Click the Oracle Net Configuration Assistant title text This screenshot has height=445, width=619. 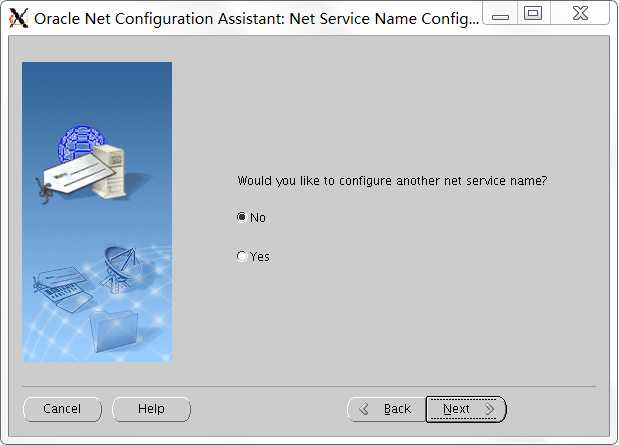click(257, 19)
